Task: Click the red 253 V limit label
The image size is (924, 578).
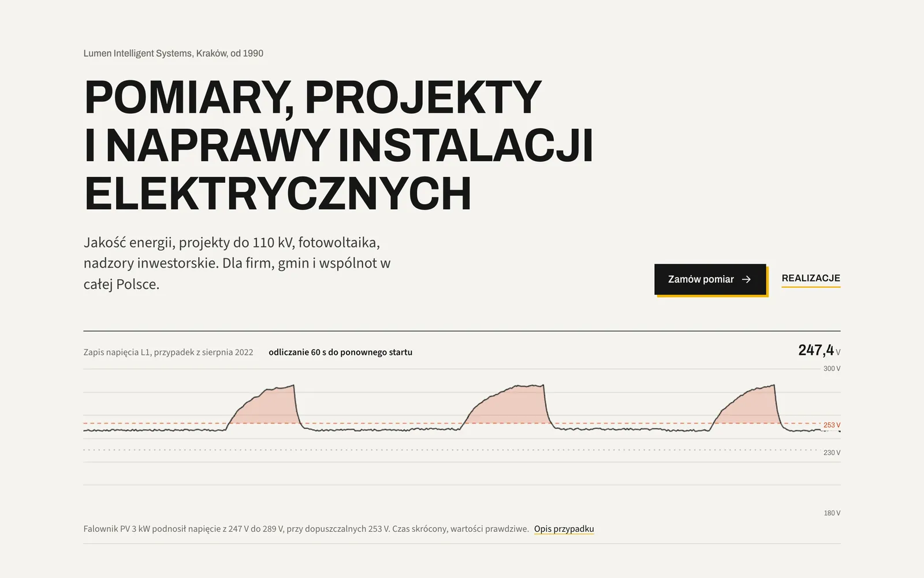Action: coord(832,425)
